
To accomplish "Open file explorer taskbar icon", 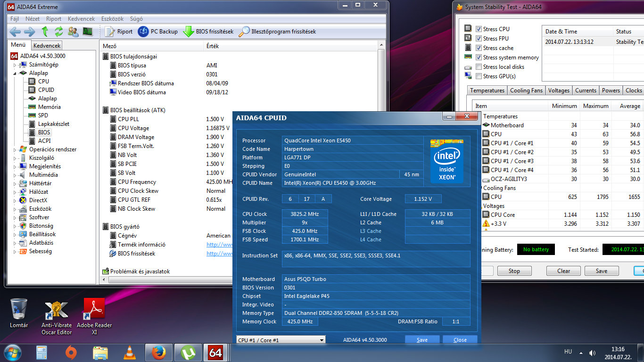I will click(x=100, y=353).
